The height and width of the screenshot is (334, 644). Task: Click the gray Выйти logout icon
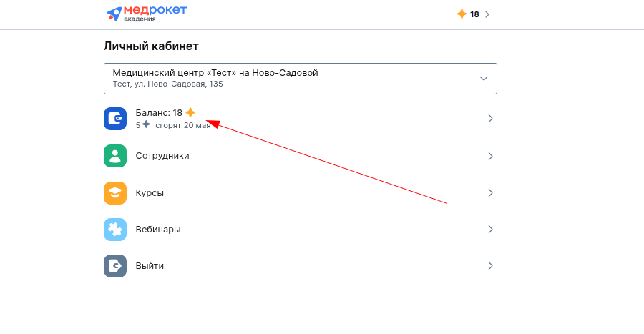115,266
